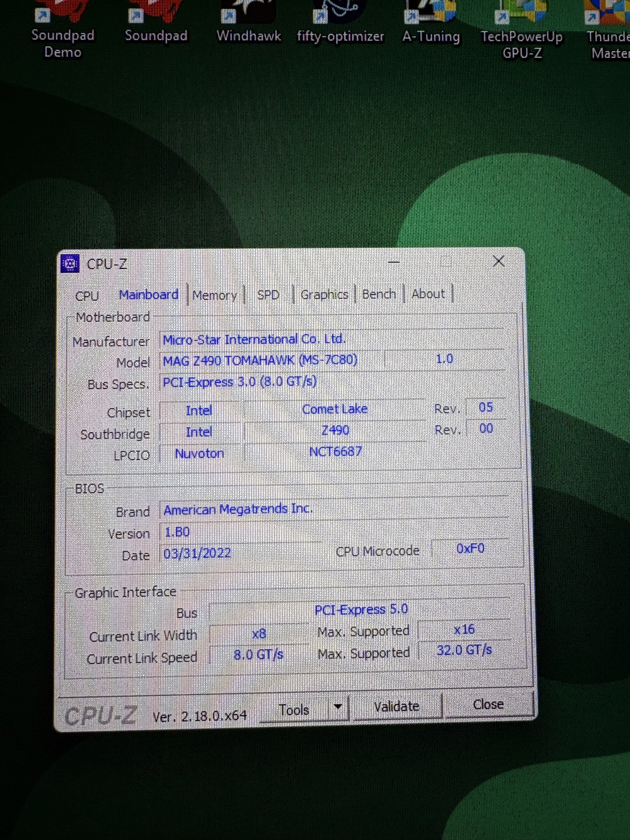The height and width of the screenshot is (840, 630).
Task: Switch to the SPD tab
Action: [x=268, y=295]
